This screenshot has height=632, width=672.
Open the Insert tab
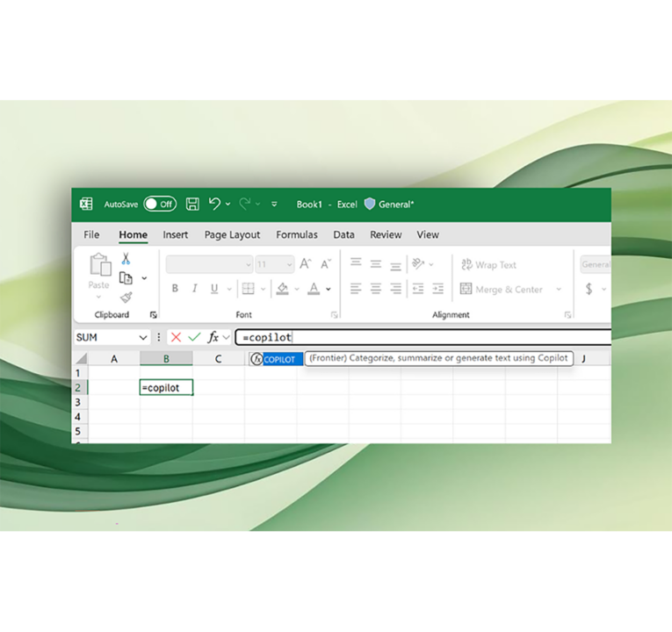pyautogui.click(x=176, y=234)
